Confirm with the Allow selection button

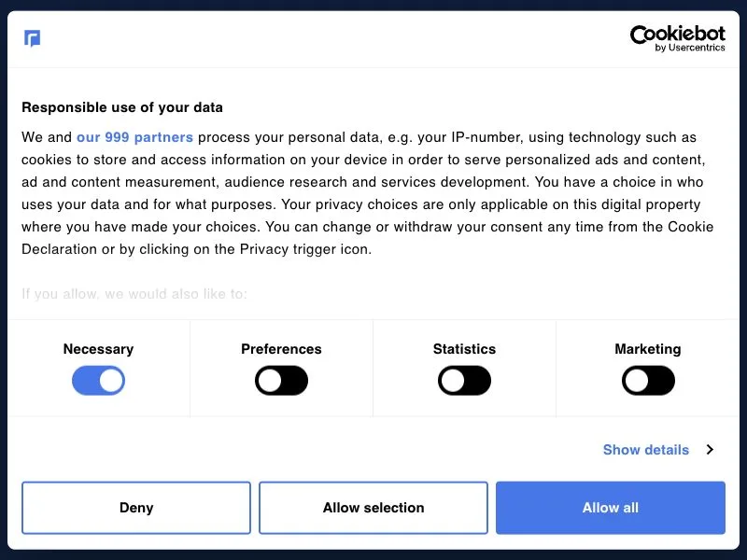373,508
